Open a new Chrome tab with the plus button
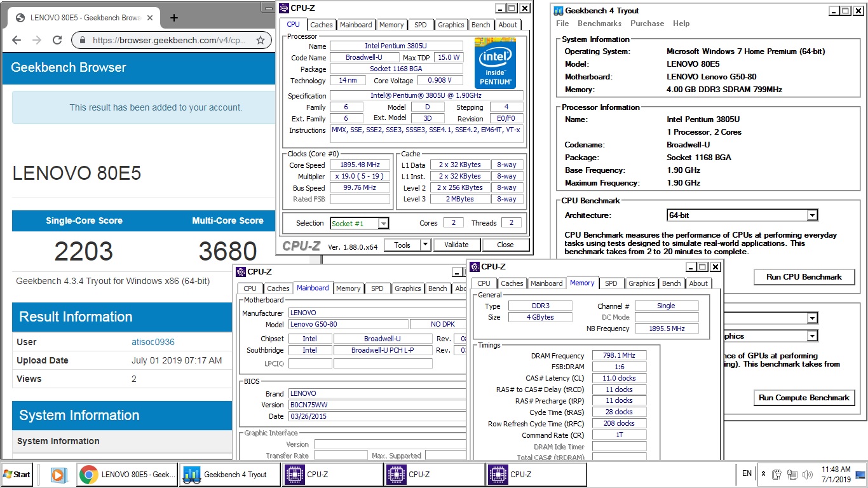The height and width of the screenshot is (488, 868). (x=174, y=18)
